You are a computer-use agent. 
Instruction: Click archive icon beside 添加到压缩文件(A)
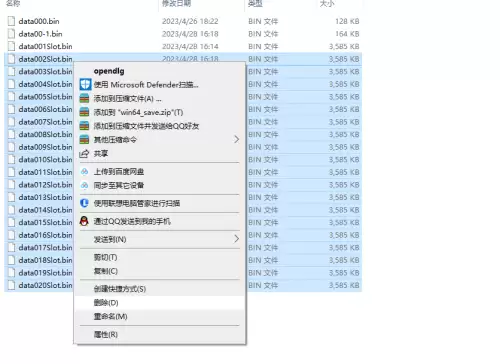85,99
